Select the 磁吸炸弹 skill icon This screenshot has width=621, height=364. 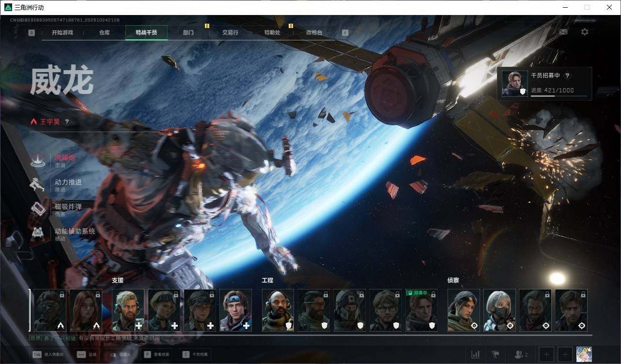coord(38,209)
